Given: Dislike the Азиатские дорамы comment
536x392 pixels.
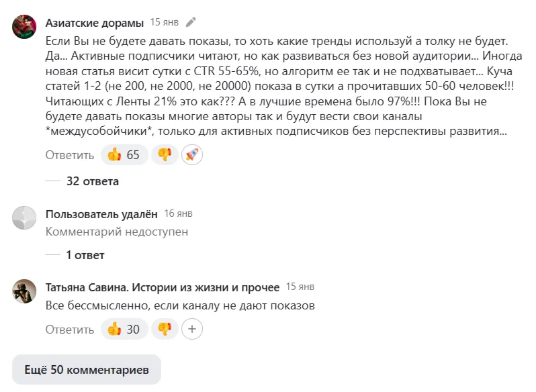Looking at the screenshot, I should (x=163, y=155).
